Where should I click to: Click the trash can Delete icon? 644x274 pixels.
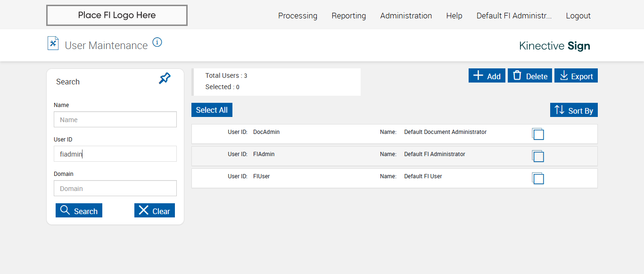click(x=517, y=75)
